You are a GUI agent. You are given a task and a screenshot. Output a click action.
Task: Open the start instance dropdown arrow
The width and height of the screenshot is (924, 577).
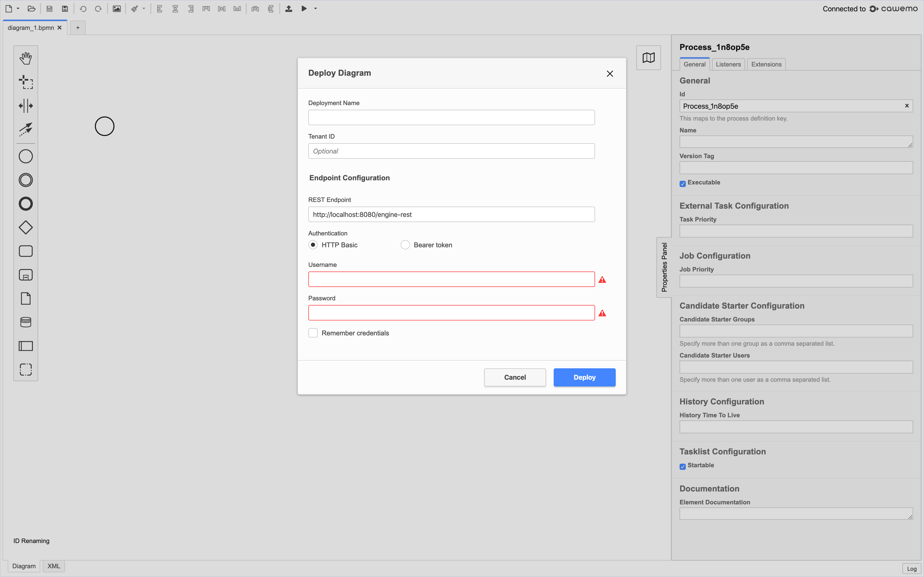pos(315,9)
